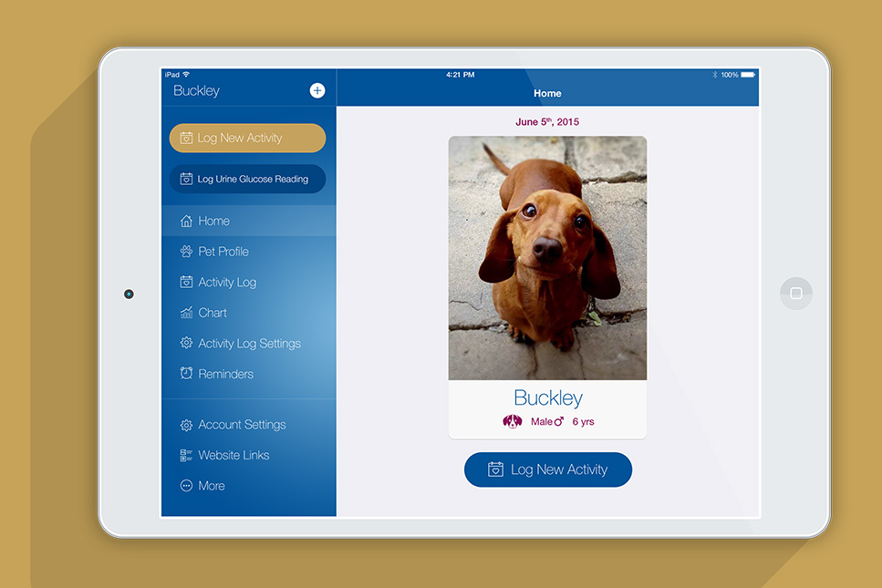Click the calendar icon in main Log New Activity button
This screenshot has height=588, width=882.
tap(495, 469)
